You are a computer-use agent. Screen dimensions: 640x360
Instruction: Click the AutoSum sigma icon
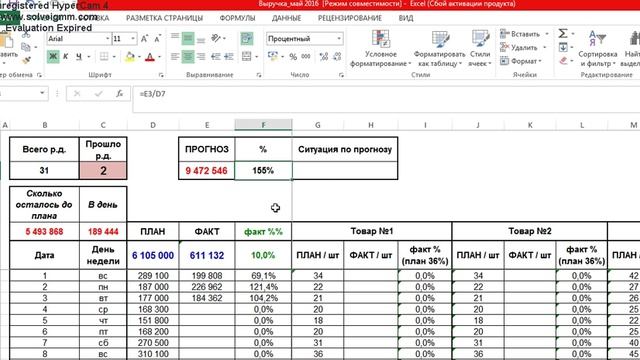click(x=563, y=33)
